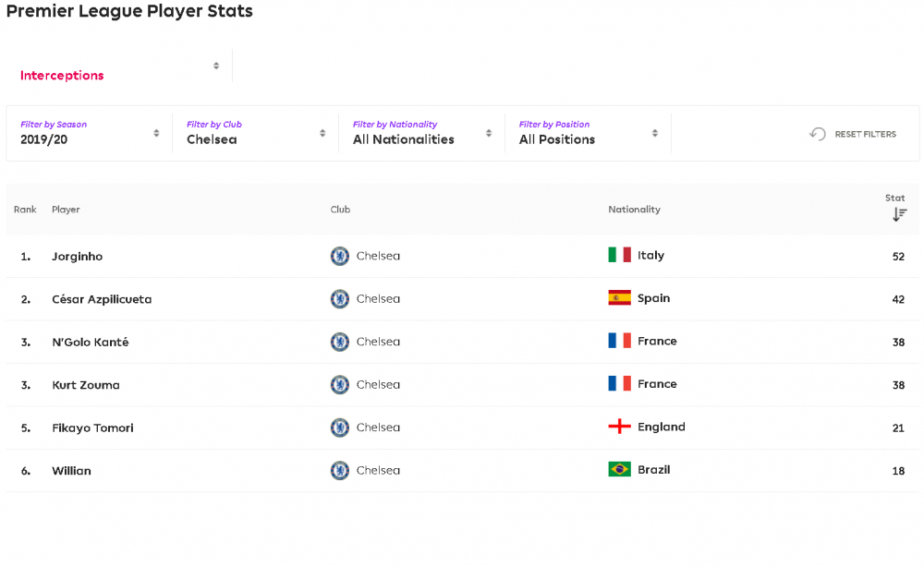Click Spain flag icon
The width and height of the screenshot is (924, 566).
[x=619, y=298]
